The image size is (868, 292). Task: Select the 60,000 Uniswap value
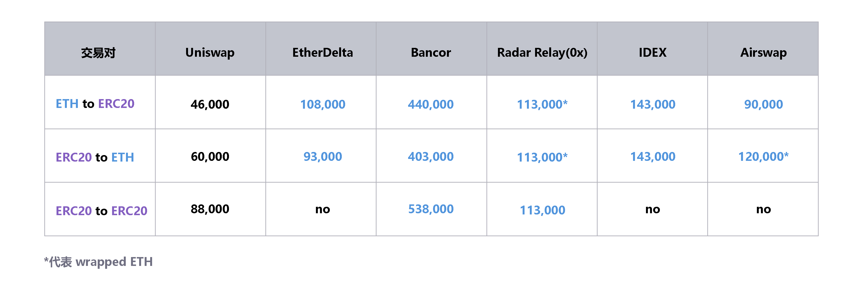point(210,157)
